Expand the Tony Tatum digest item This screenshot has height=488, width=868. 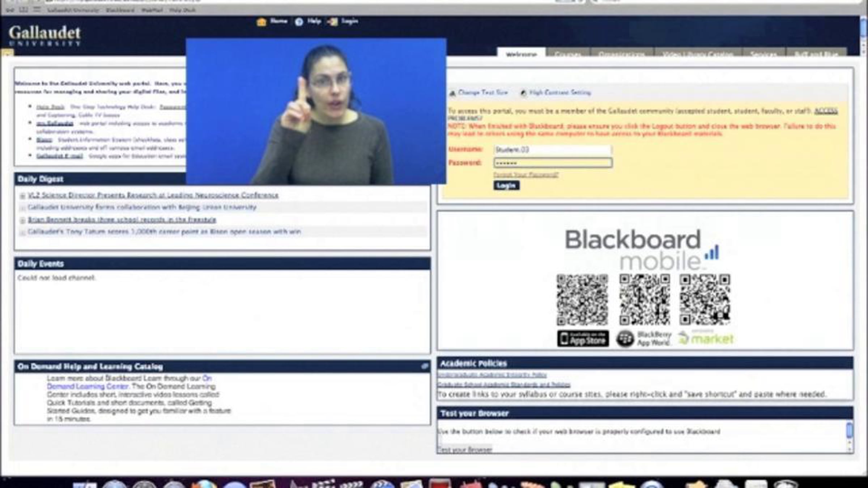pyautogui.click(x=22, y=232)
